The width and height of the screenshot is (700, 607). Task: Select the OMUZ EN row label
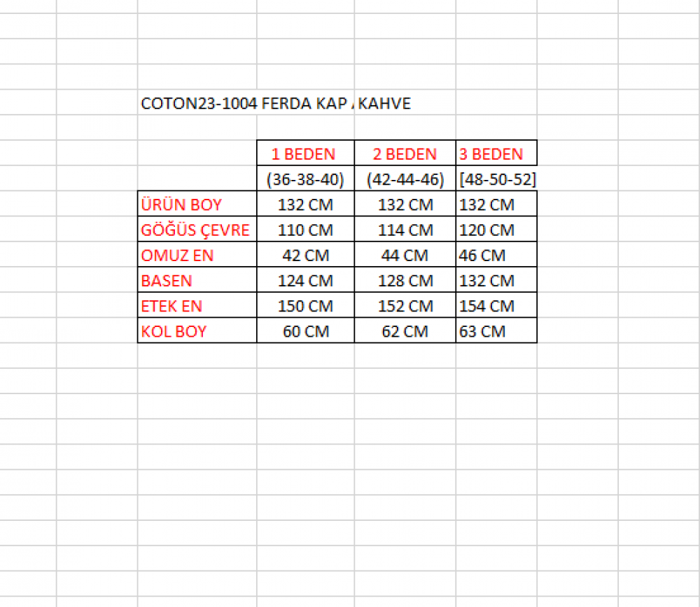(x=197, y=255)
